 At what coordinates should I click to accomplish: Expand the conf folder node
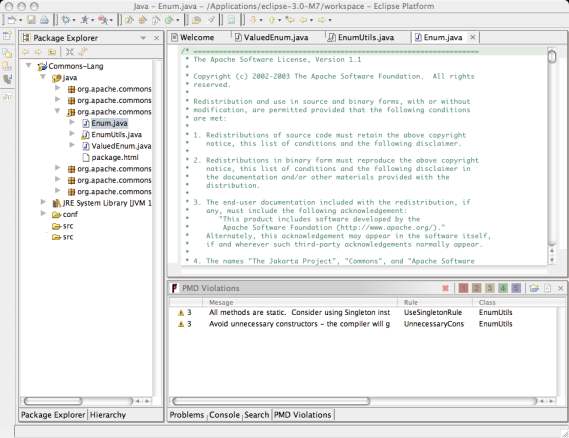point(43,213)
